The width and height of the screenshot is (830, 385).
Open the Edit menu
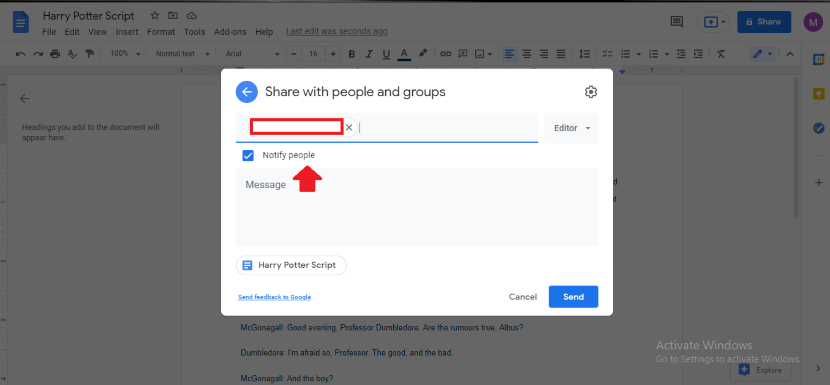point(72,32)
